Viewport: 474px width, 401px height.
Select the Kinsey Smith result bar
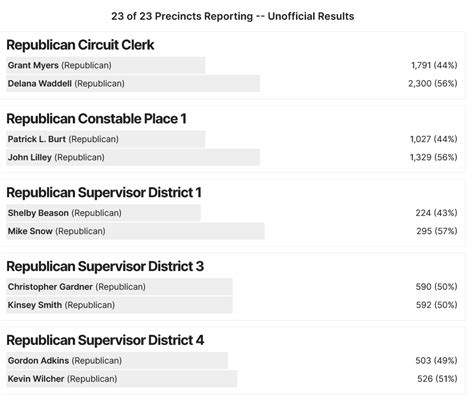pyautogui.click(x=119, y=305)
